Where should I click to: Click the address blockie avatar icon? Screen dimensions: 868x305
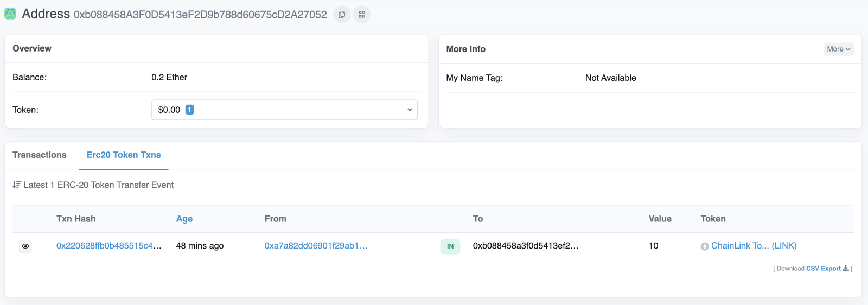click(10, 14)
